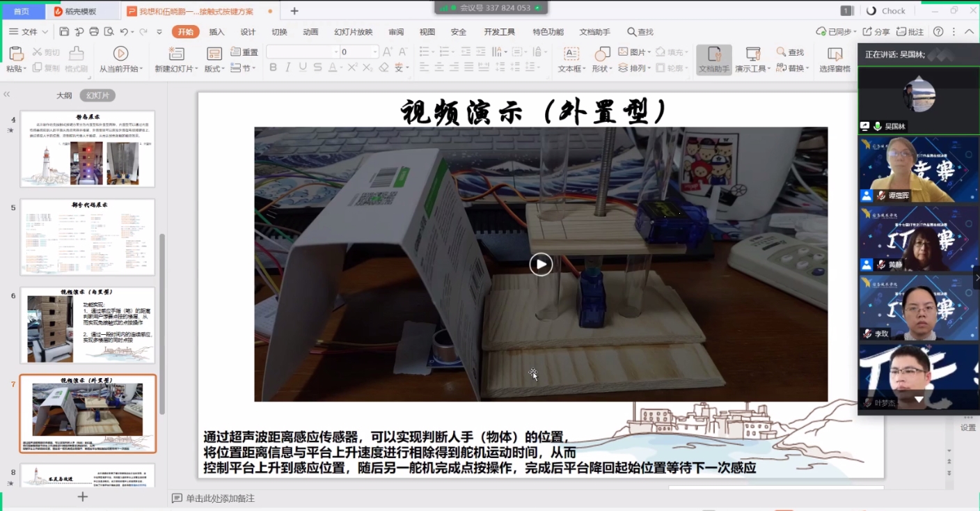Insert a 文本框 text box

571,54
